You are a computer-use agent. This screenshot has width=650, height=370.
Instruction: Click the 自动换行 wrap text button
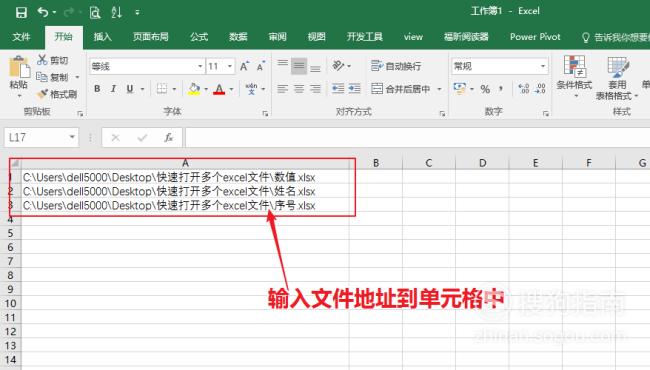tap(396, 66)
